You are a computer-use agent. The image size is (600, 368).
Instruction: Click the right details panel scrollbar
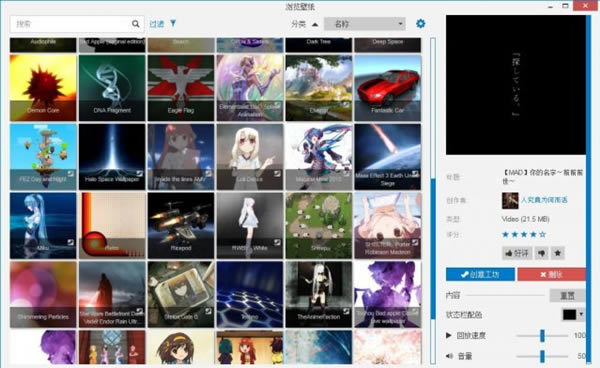click(589, 189)
